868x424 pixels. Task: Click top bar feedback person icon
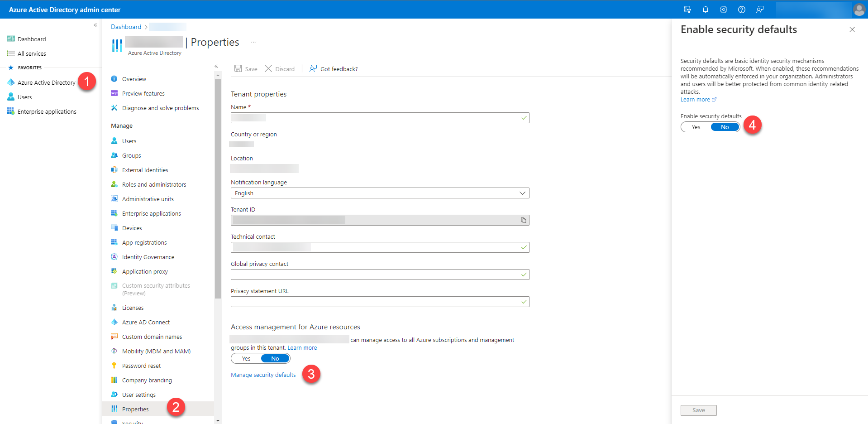click(x=760, y=10)
